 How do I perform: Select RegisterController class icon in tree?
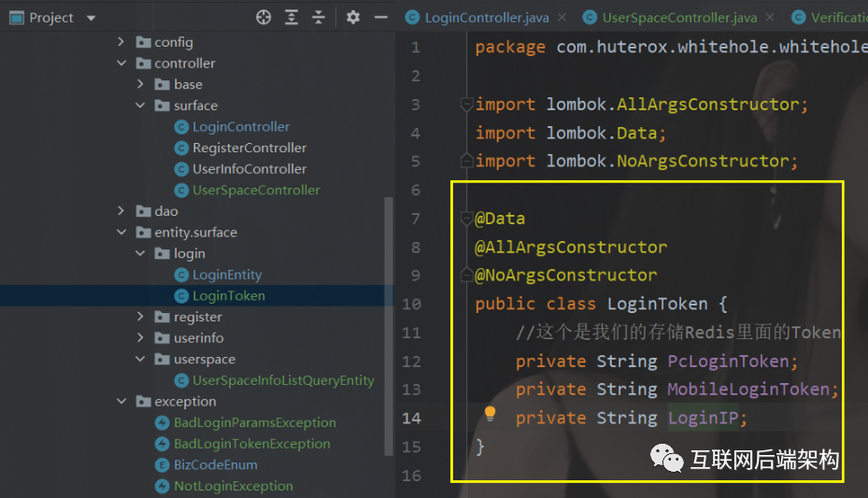181,149
